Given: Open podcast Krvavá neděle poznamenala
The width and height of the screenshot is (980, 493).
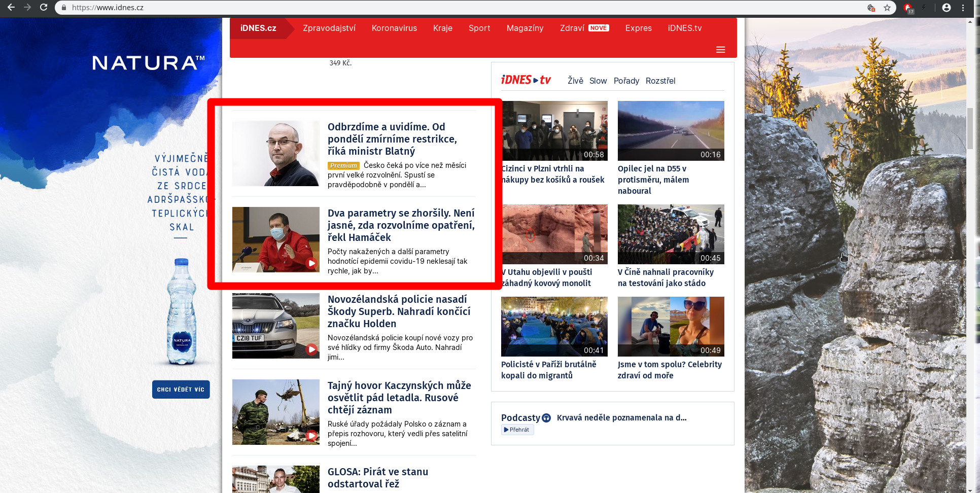Looking at the screenshot, I should coord(621,418).
